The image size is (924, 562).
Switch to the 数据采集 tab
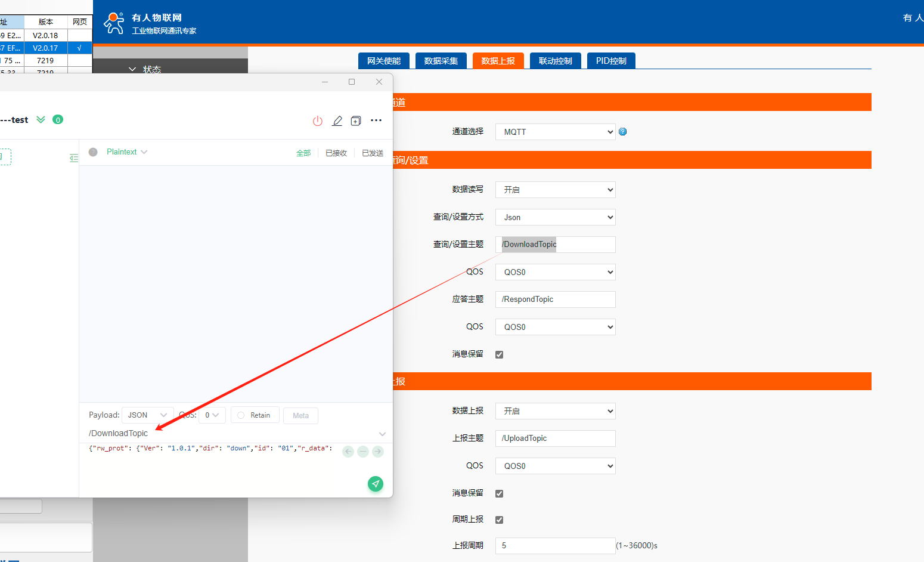pos(441,61)
